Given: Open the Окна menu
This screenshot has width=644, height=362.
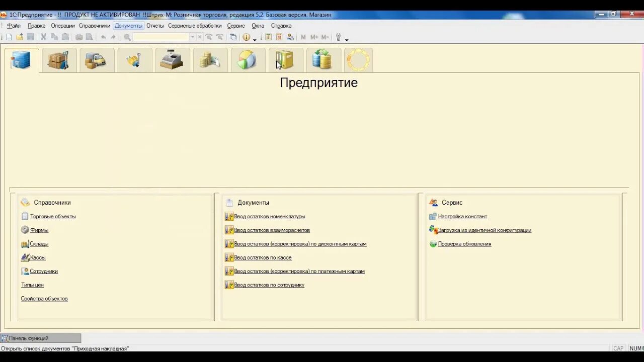Looking at the screenshot, I should point(258,26).
